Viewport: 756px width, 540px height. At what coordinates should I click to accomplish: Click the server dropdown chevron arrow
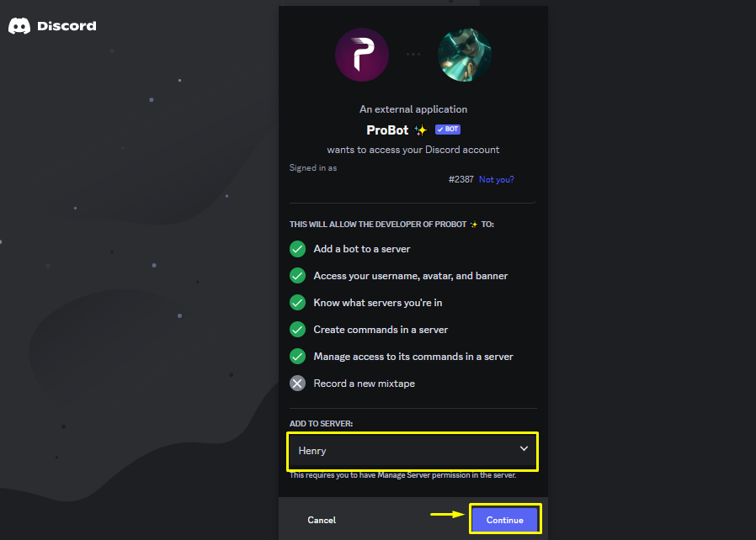pos(524,448)
